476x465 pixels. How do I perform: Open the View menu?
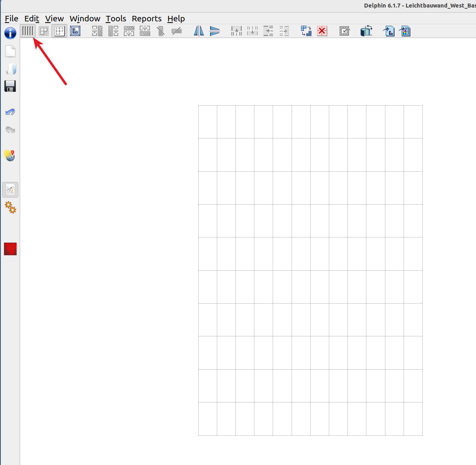click(x=54, y=19)
